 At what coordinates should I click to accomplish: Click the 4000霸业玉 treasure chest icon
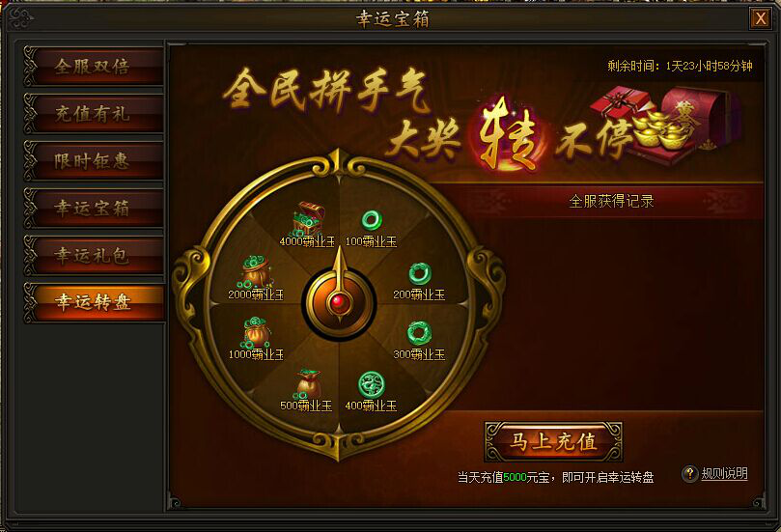308,218
